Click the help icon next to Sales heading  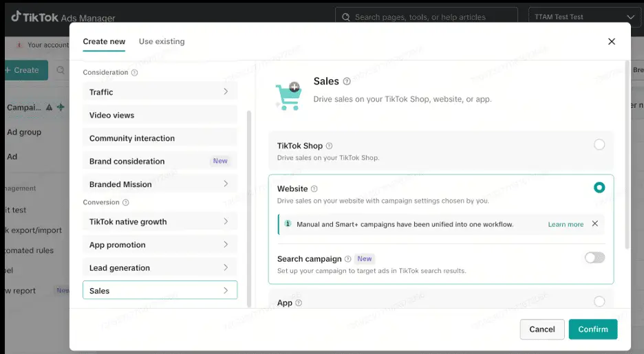347,81
